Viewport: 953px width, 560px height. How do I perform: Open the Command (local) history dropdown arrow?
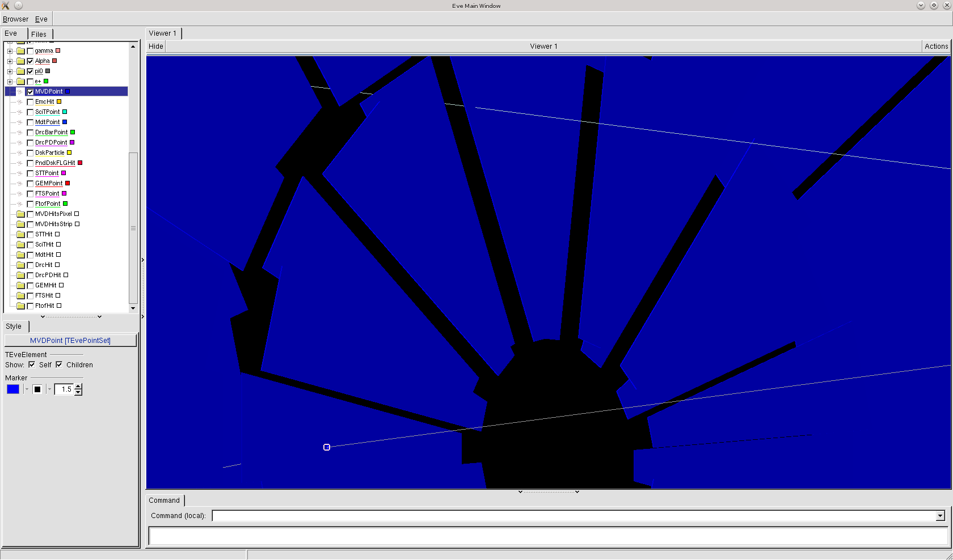[x=940, y=516]
